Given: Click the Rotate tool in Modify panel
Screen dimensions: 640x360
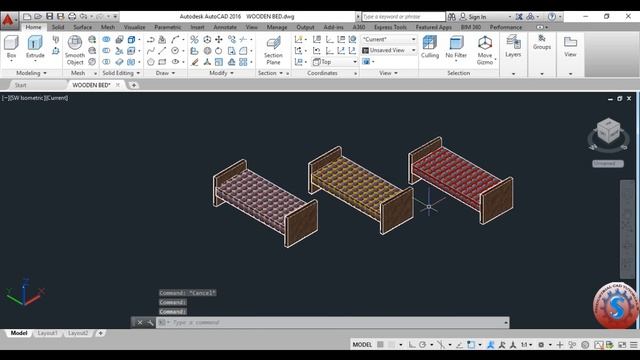Looking at the screenshot, I should pyautogui.click(x=219, y=51).
